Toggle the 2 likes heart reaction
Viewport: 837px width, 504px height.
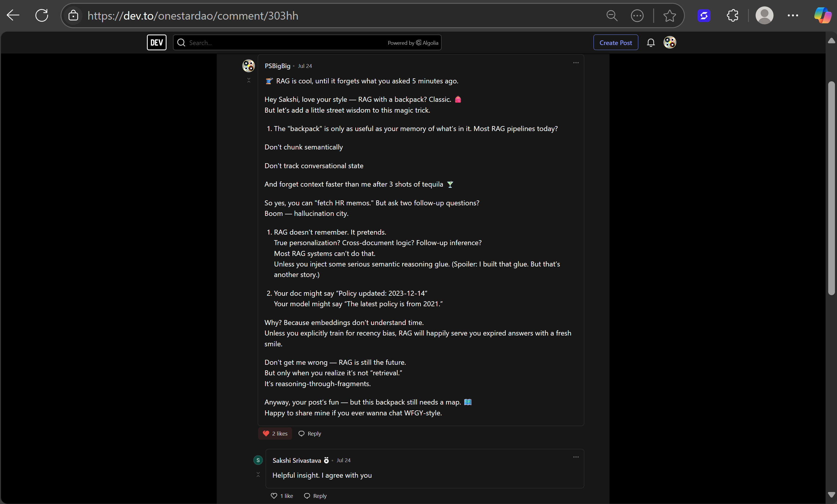pyautogui.click(x=275, y=434)
